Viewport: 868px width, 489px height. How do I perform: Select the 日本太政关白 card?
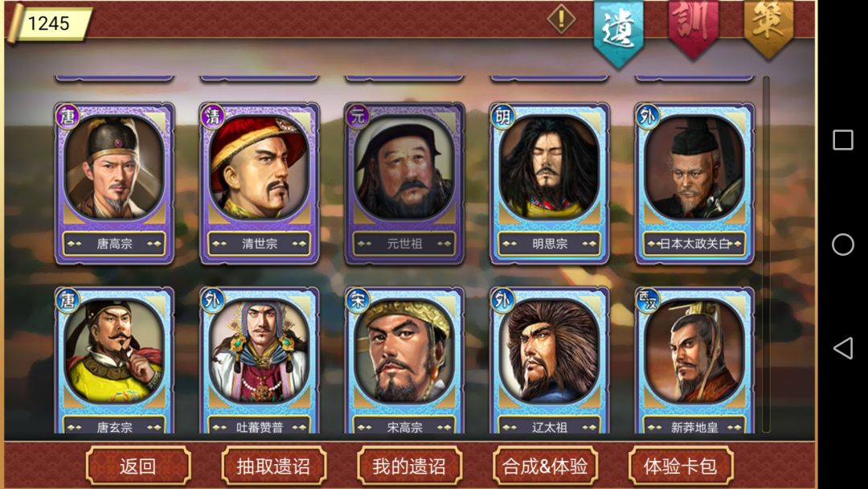coord(694,183)
